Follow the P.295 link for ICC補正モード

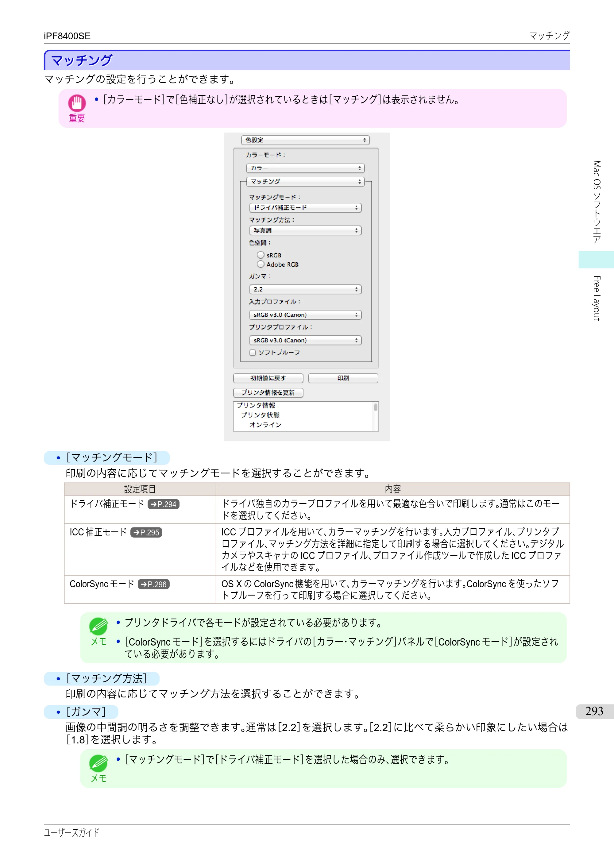click(x=146, y=532)
